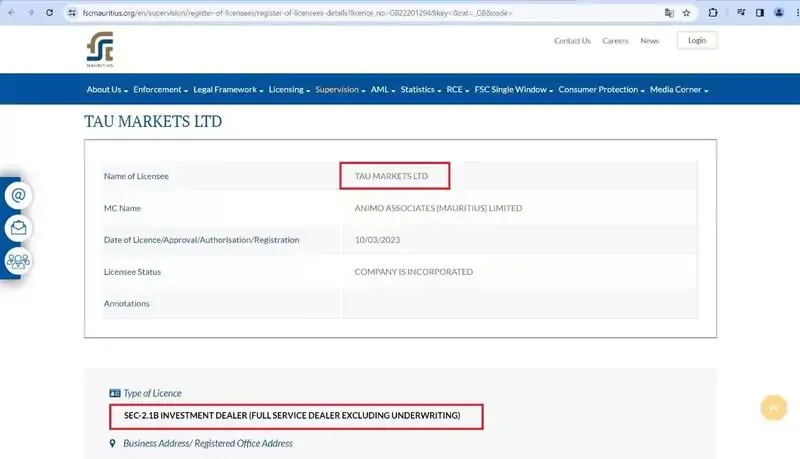Open the News link
The width and height of the screenshot is (800, 459).
coord(649,41)
